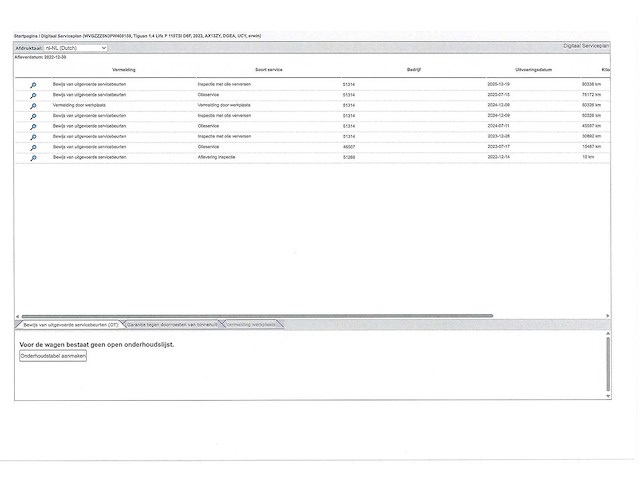Click the Uitvoeringsdatum column header
640x480 pixels.
pos(533,70)
